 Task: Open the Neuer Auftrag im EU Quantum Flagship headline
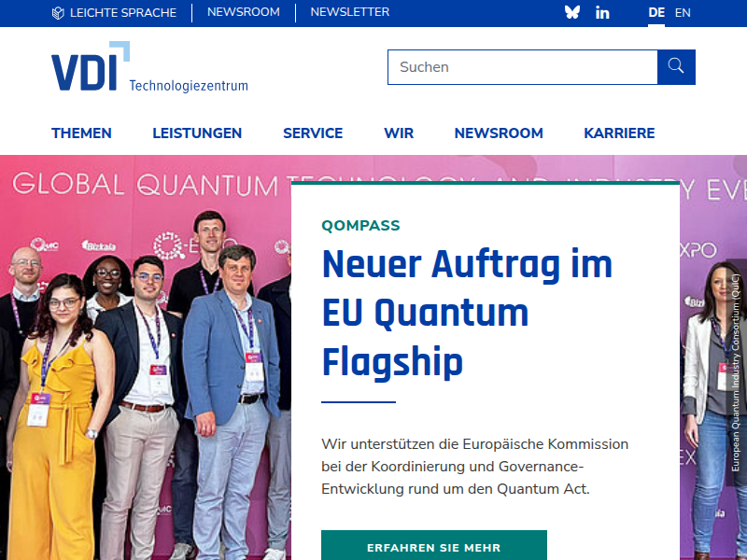pos(467,314)
